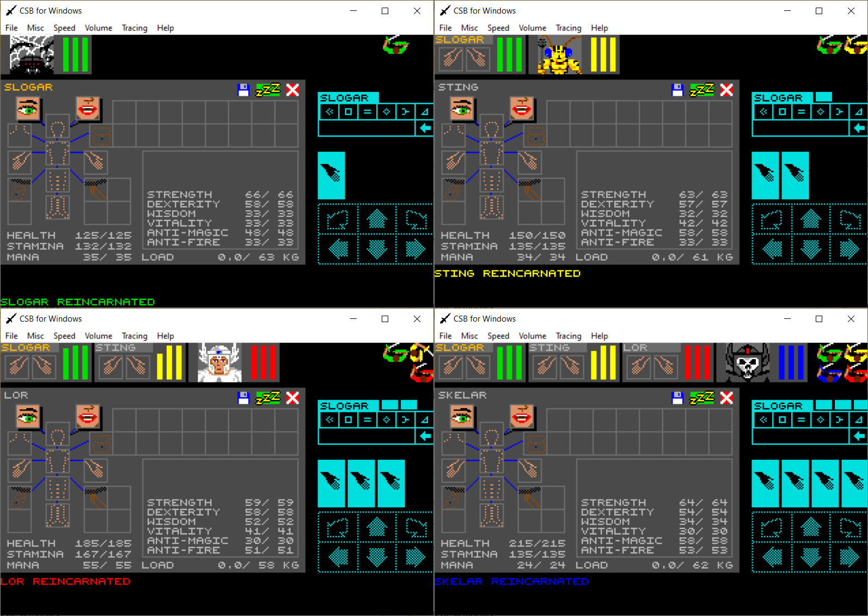Click the eye icon on SLOGAR's character sheet
The image size is (868, 616).
coord(28,109)
